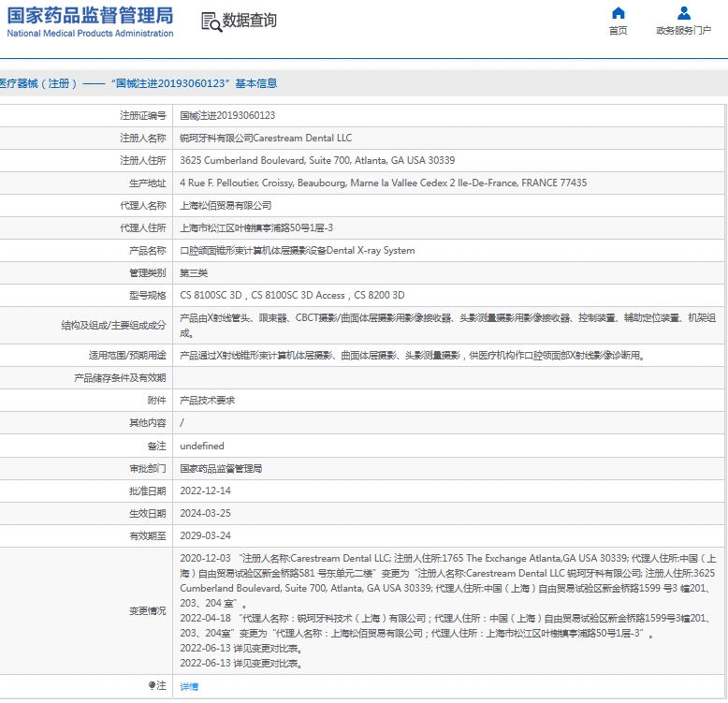The width and height of the screenshot is (728, 703).
Task: Click the 管理类别 row label
Action: tap(147, 273)
